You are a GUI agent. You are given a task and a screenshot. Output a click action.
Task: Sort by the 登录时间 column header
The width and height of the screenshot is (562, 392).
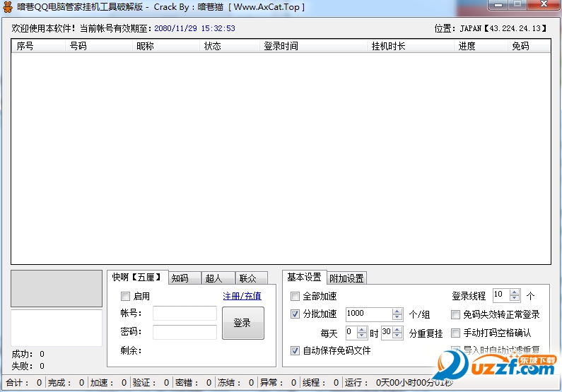(x=313, y=46)
